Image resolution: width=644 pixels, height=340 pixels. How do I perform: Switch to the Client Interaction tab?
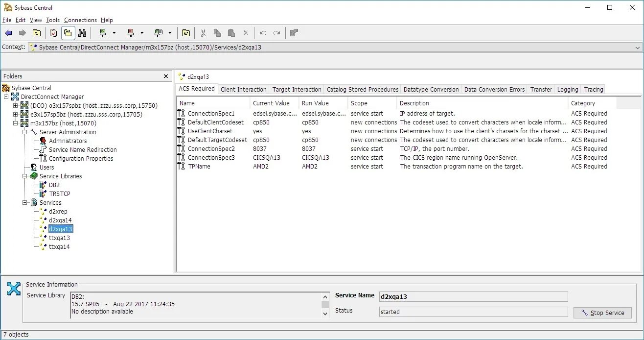point(243,90)
